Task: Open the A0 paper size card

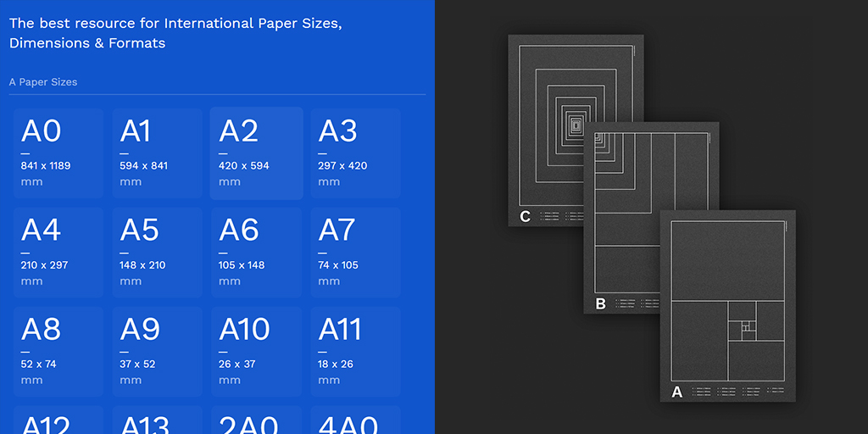Action: [x=58, y=153]
